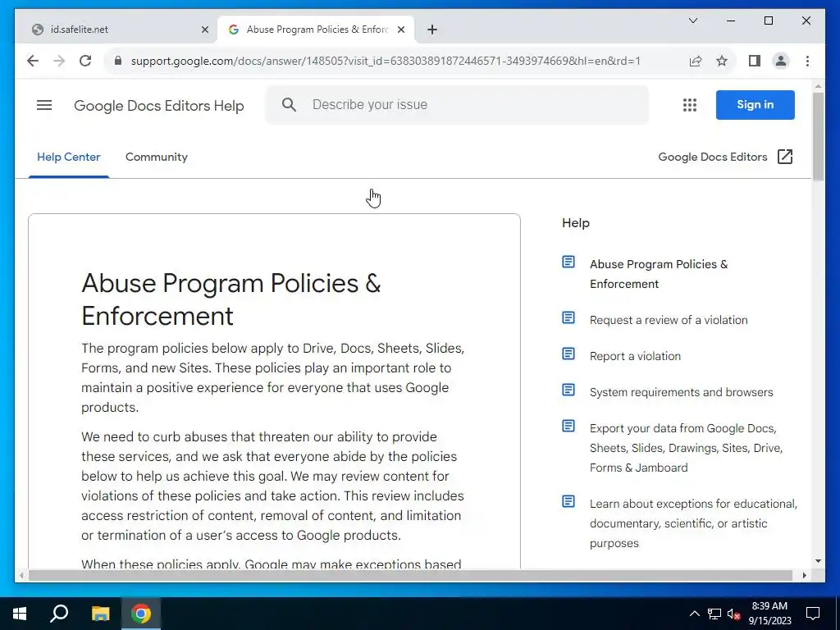The height and width of the screenshot is (630, 840).
Task: Click the vertical scrollbar thumb
Action: pos(818,136)
